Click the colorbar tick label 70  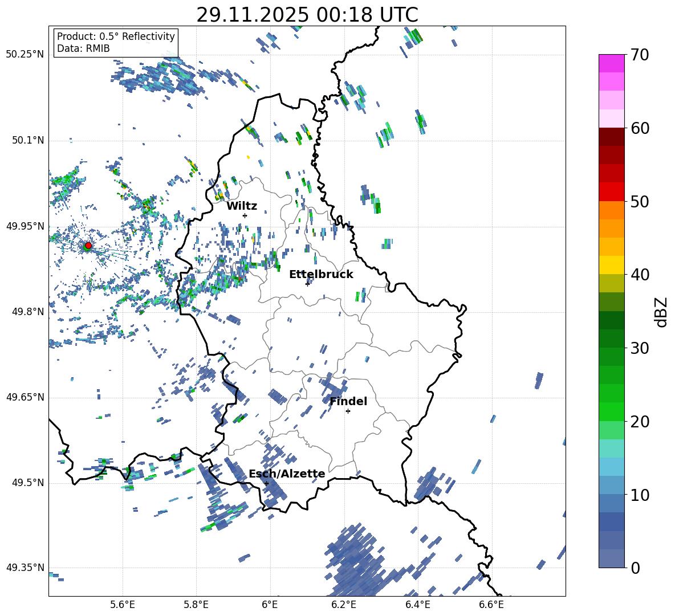640,55
